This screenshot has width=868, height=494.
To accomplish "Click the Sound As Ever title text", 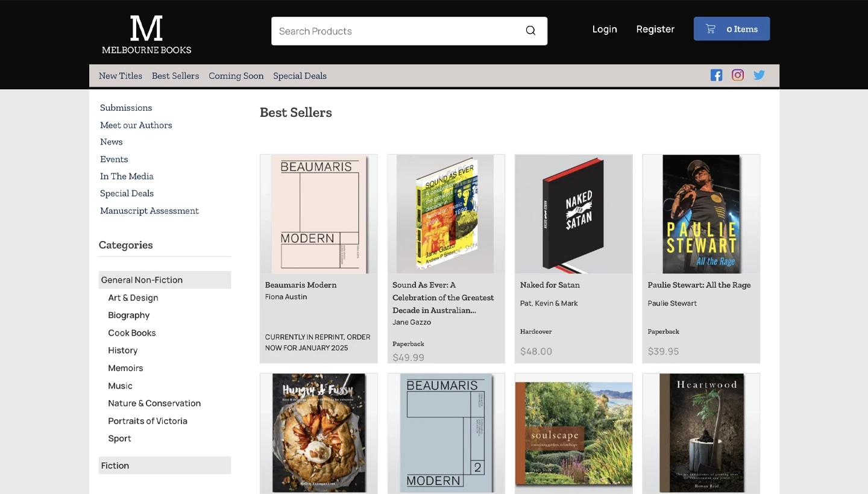I will coord(443,298).
